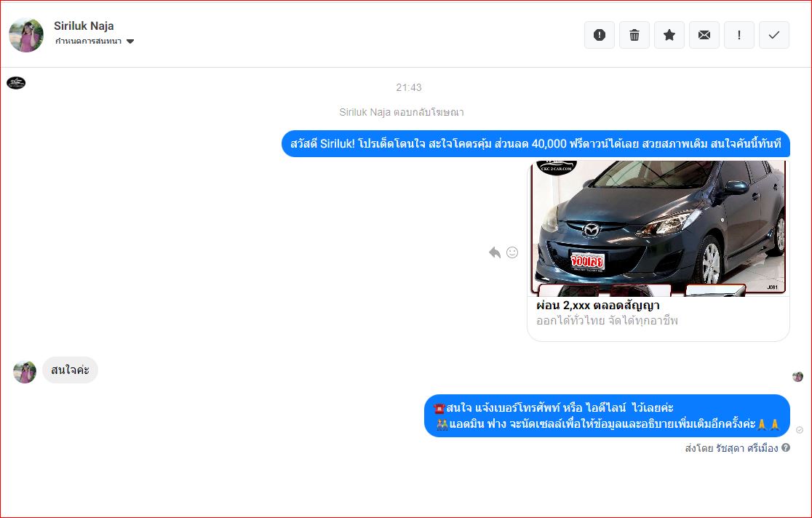
Task: Delete the conversation with trash icon
Action: (634, 35)
